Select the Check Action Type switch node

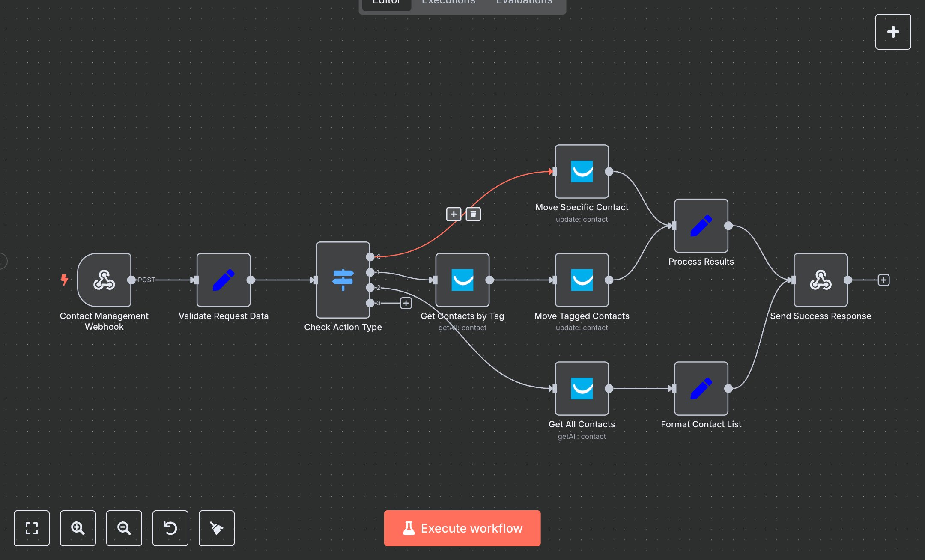click(343, 280)
